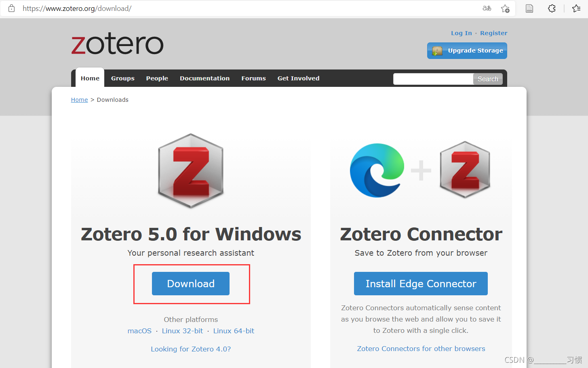Add page to favorites star icon
The width and height of the screenshot is (588, 368).
pyautogui.click(x=505, y=8)
